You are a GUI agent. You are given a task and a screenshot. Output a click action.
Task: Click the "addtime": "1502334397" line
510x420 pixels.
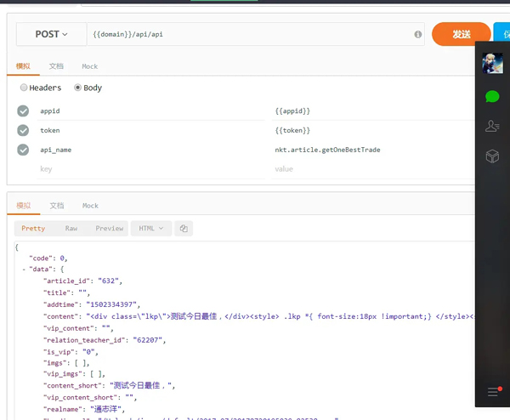pos(92,305)
